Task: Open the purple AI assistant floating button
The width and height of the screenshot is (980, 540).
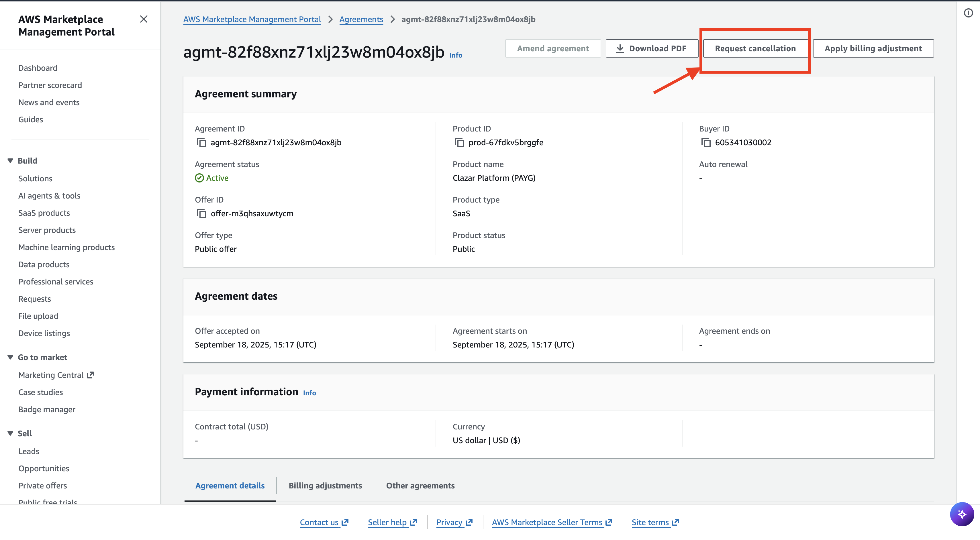Action: click(962, 514)
